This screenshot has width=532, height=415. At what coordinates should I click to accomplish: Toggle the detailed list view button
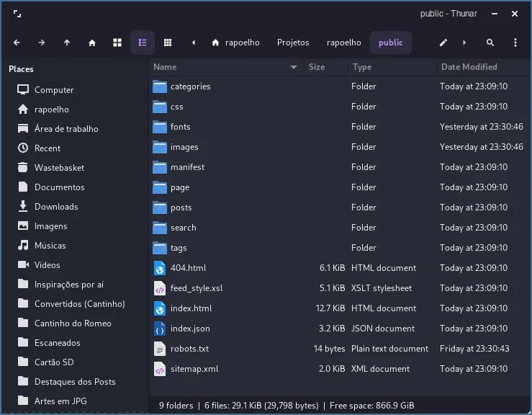(x=143, y=43)
